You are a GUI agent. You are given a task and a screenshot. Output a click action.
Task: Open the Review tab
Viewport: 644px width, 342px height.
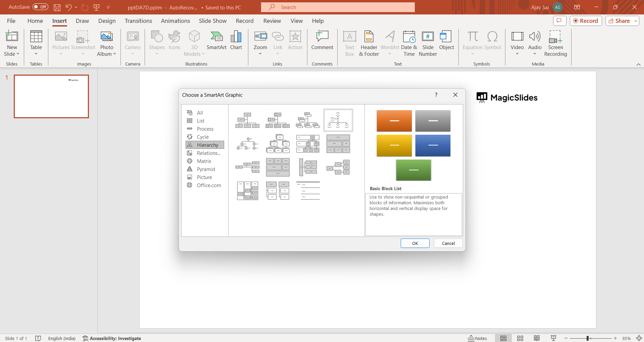coord(272,21)
